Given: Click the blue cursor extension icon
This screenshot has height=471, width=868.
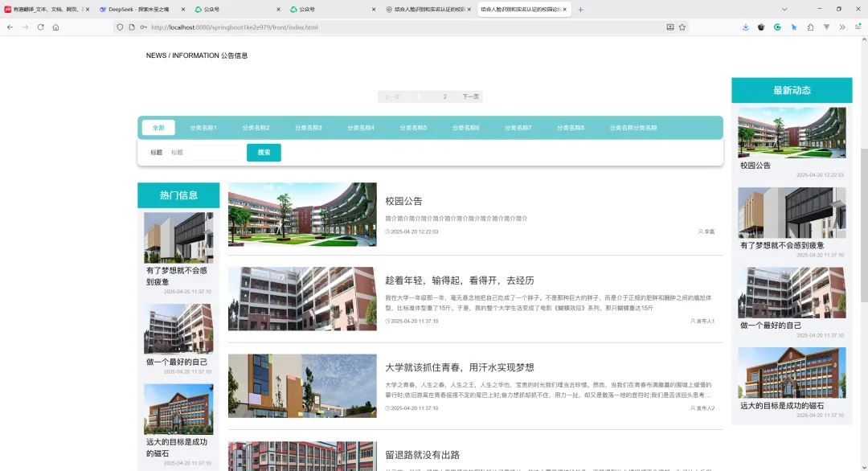Looking at the screenshot, I should (x=794, y=27).
